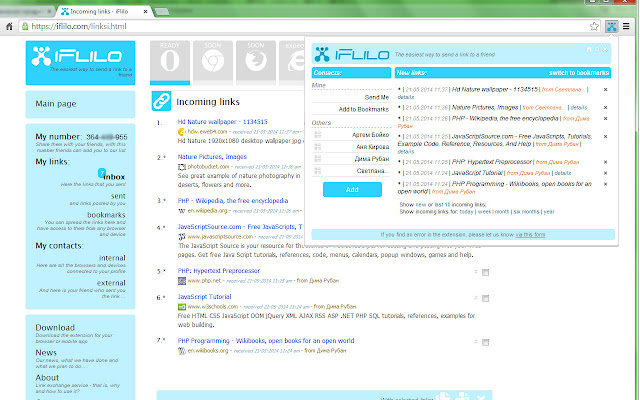Open the Download section in the sidebar
640x400 pixels.
55,327
